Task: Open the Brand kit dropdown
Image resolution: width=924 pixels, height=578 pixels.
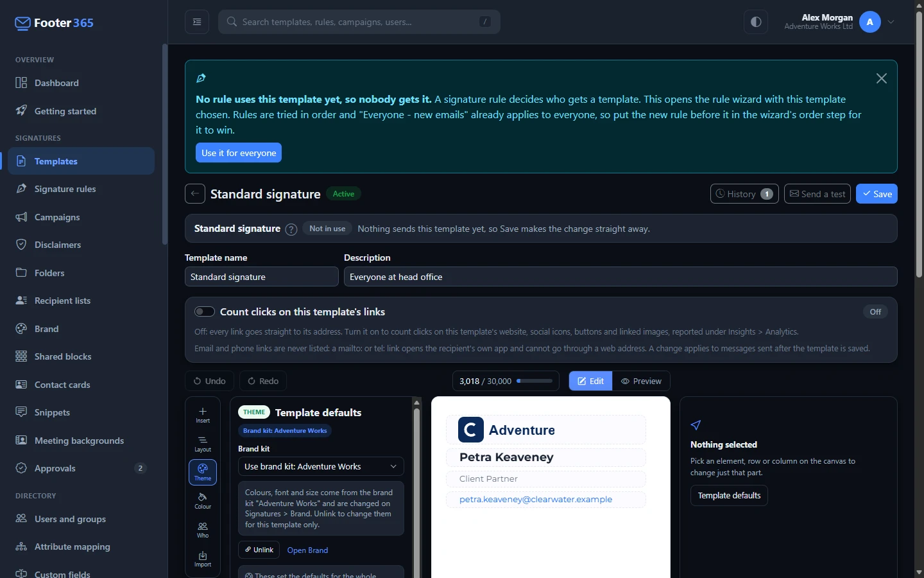Action: tap(321, 466)
